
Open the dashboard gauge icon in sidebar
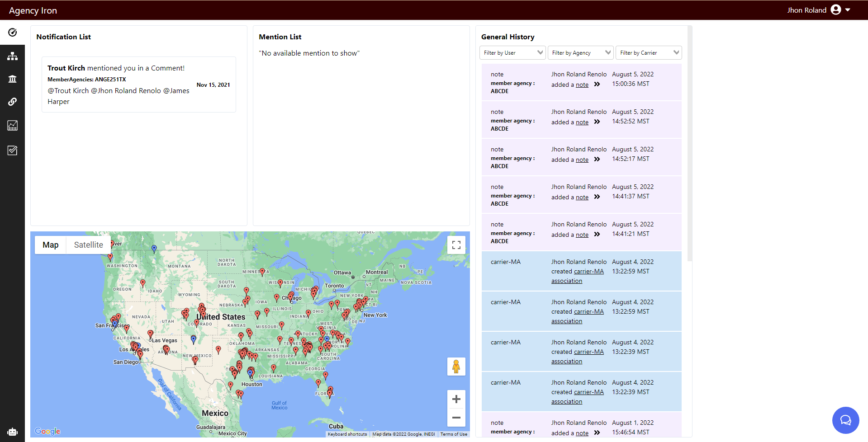coord(12,33)
